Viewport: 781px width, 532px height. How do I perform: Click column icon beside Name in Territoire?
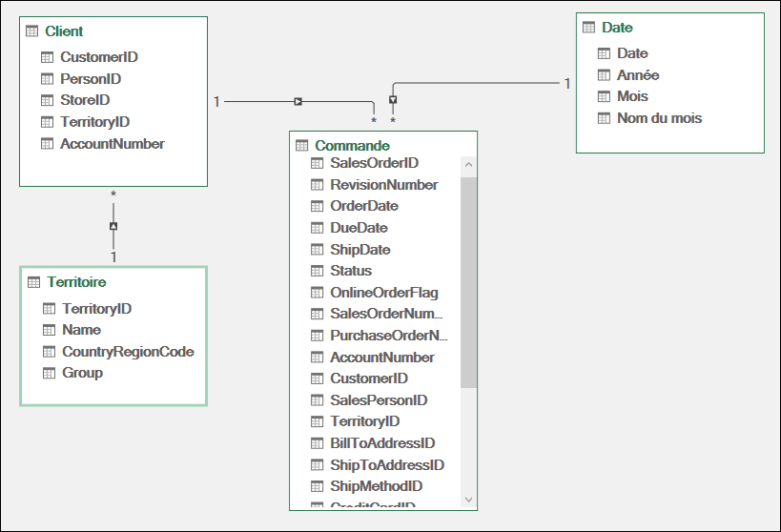pyautogui.click(x=49, y=330)
